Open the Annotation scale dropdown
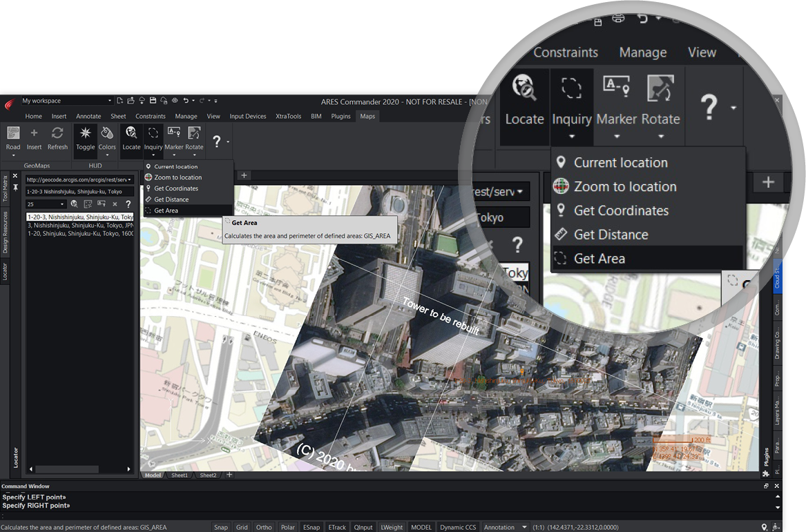This screenshot has width=806, height=532. pos(524,527)
